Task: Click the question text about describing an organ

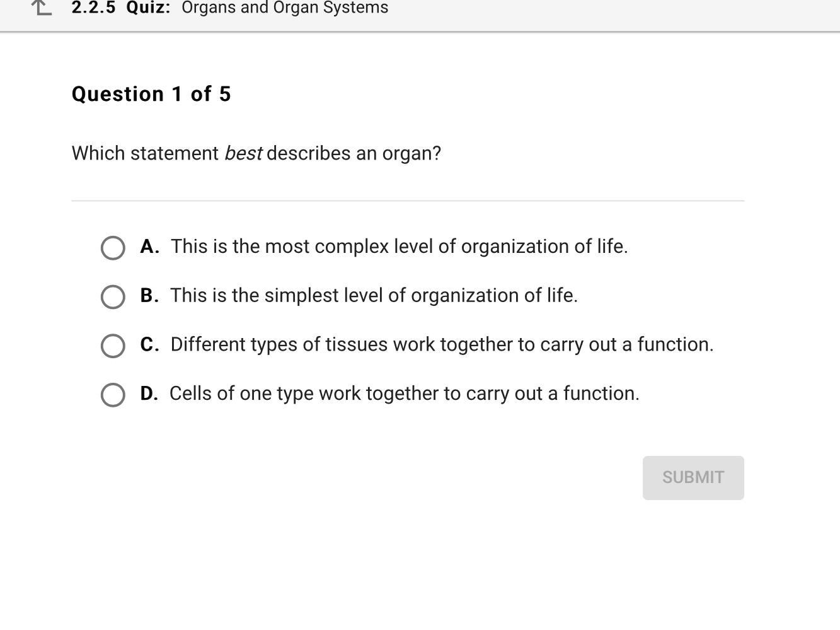Action: point(256,153)
